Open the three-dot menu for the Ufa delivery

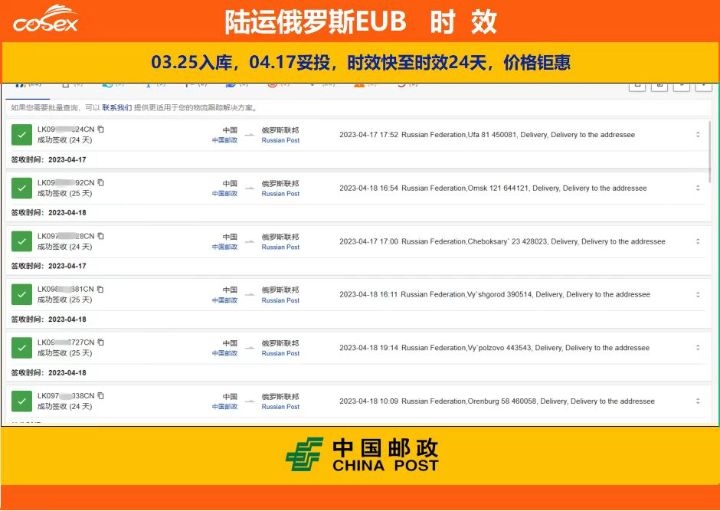coord(698,135)
